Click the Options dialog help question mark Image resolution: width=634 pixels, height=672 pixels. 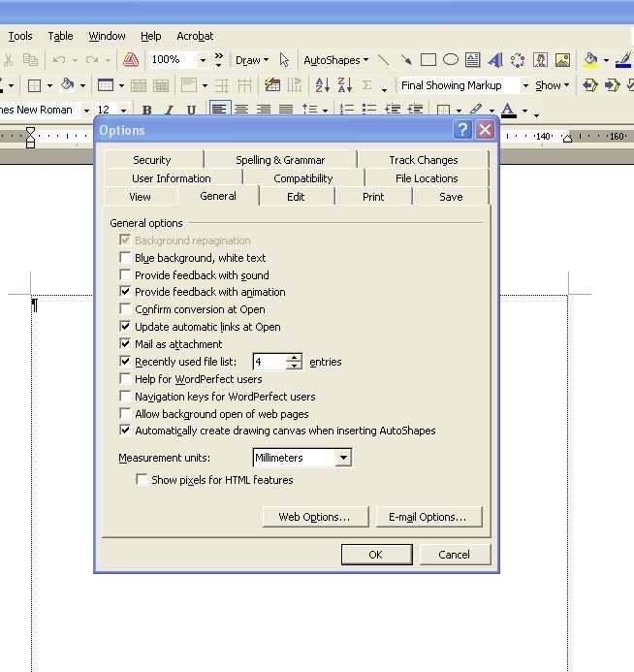click(462, 130)
